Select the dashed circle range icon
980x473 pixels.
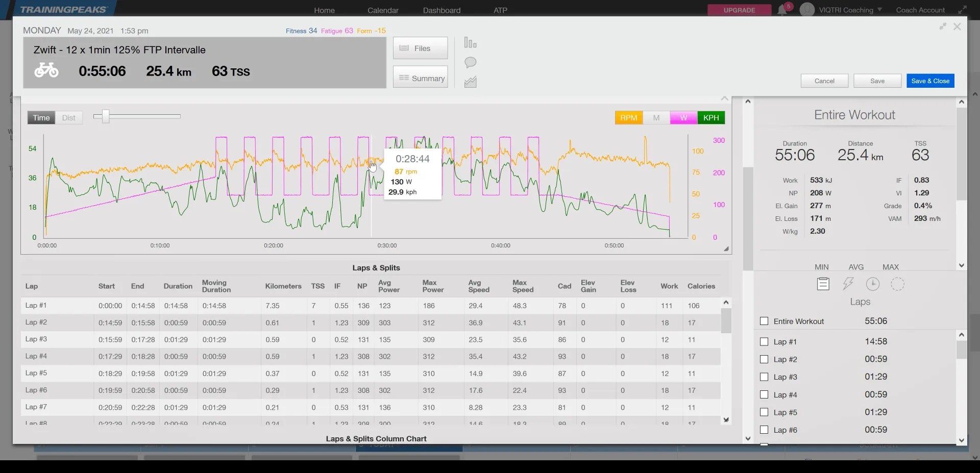pyautogui.click(x=897, y=284)
